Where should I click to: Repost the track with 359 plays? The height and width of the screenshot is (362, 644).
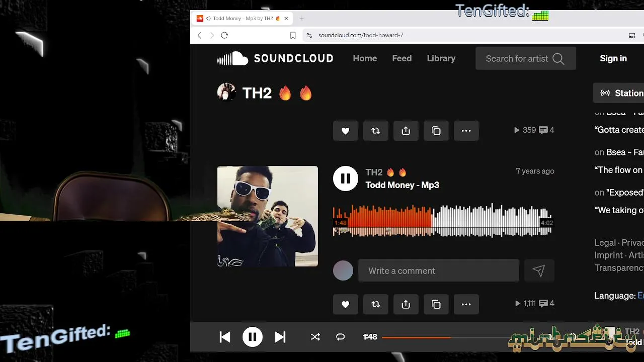pyautogui.click(x=375, y=131)
